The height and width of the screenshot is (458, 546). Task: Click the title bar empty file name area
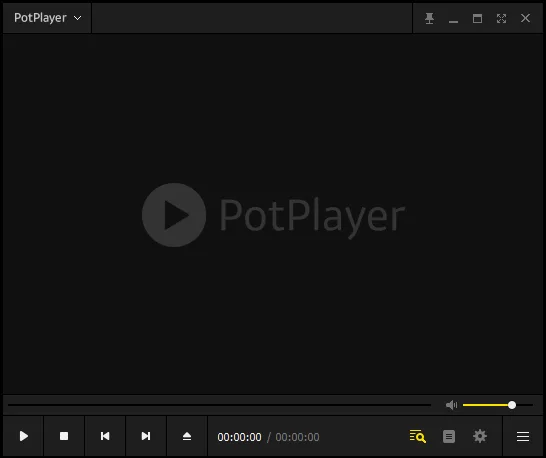252,18
